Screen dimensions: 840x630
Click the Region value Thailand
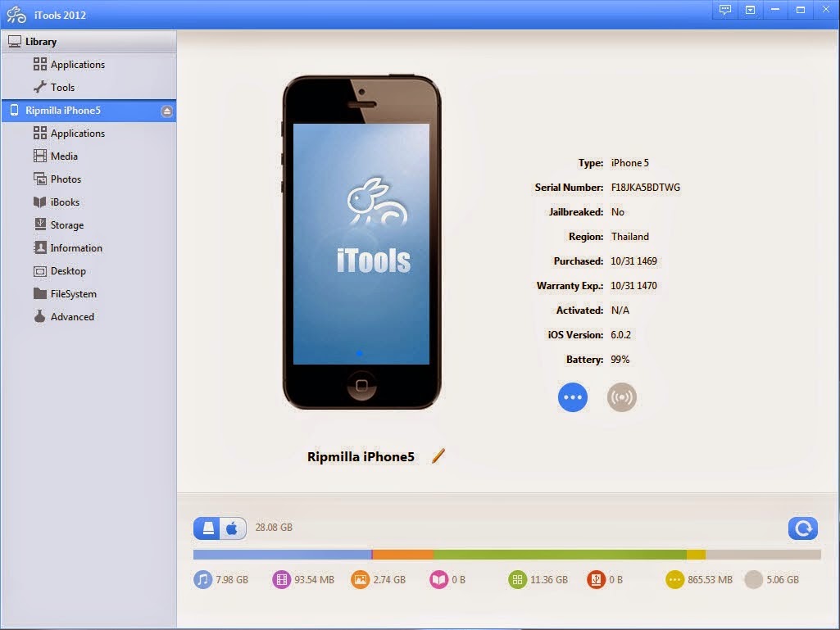(x=630, y=237)
